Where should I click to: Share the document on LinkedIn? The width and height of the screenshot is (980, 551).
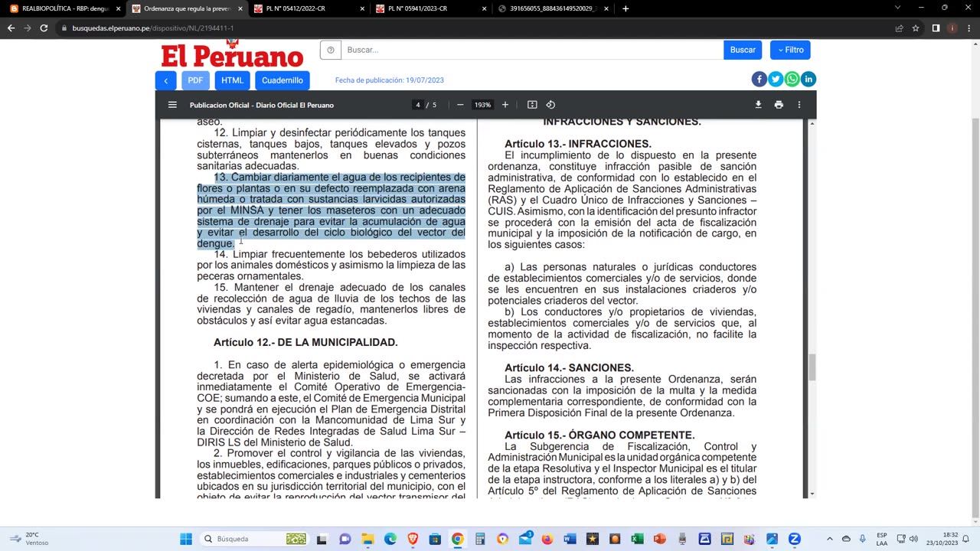point(808,80)
